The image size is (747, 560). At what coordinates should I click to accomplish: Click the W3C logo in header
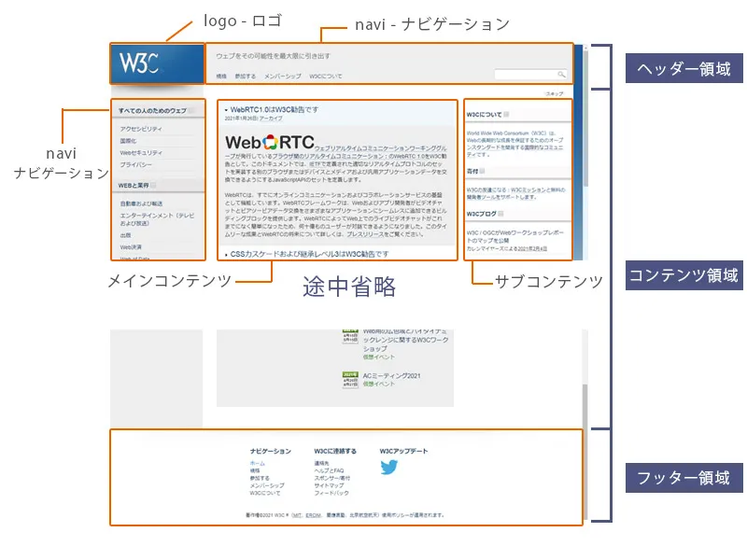pos(156,64)
